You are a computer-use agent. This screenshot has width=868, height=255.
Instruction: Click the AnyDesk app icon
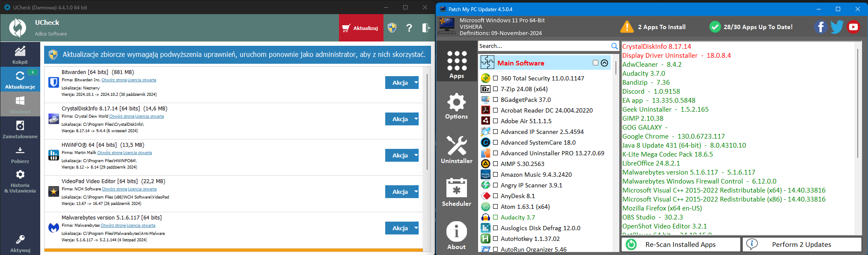click(x=485, y=196)
